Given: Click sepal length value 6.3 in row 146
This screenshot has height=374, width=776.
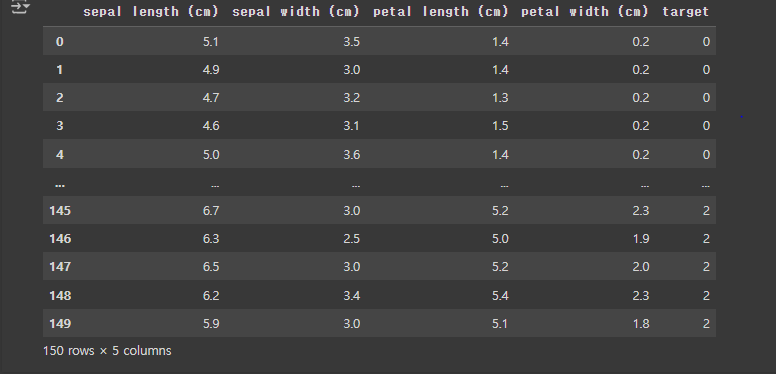Looking at the screenshot, I should 211,239.
